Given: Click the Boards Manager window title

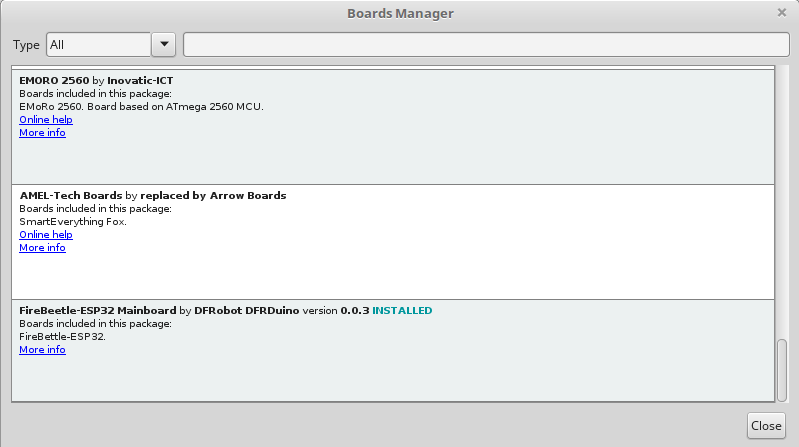Looking at the screenshot, I should click(x=401, y=13).
